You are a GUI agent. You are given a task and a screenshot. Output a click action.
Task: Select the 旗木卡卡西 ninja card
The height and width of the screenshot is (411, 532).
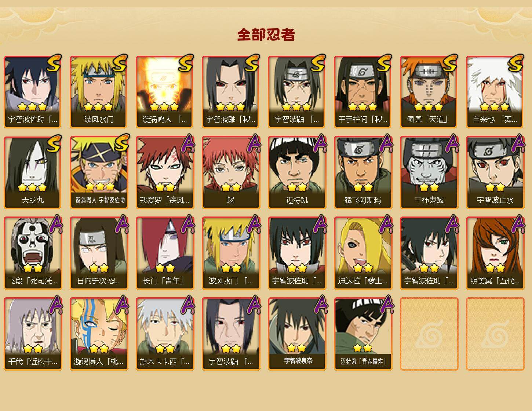165,334
